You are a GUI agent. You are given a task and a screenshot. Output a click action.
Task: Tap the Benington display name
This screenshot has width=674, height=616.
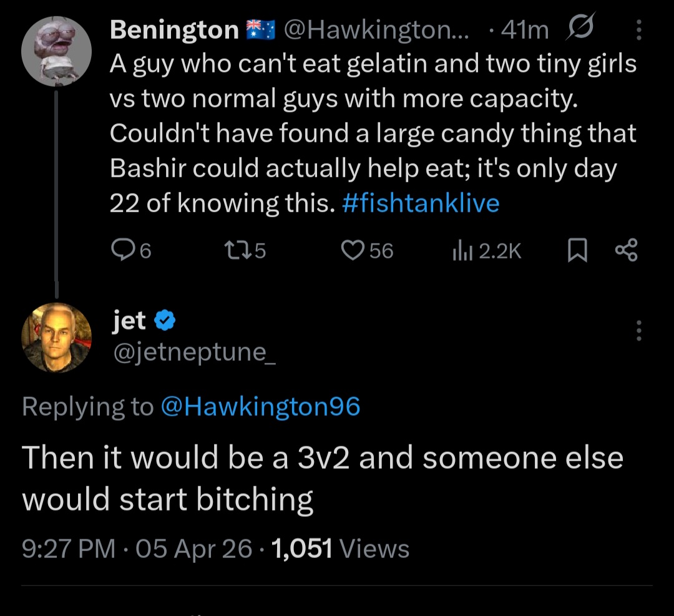pyautogui.click(x=174, y=29)
